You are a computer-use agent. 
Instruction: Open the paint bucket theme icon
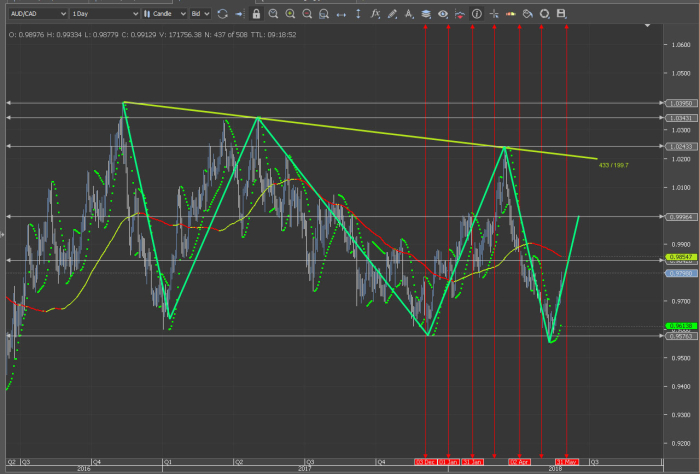tap(528, 14)
